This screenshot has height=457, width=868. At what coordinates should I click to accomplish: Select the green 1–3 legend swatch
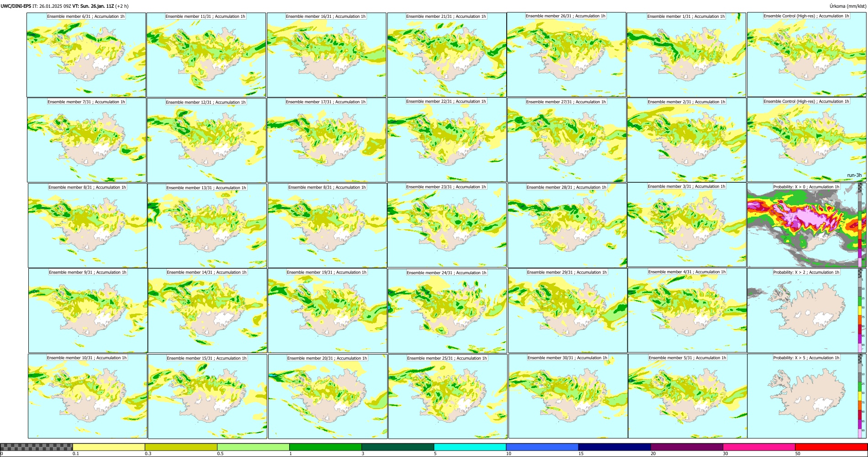coord(325,447)
